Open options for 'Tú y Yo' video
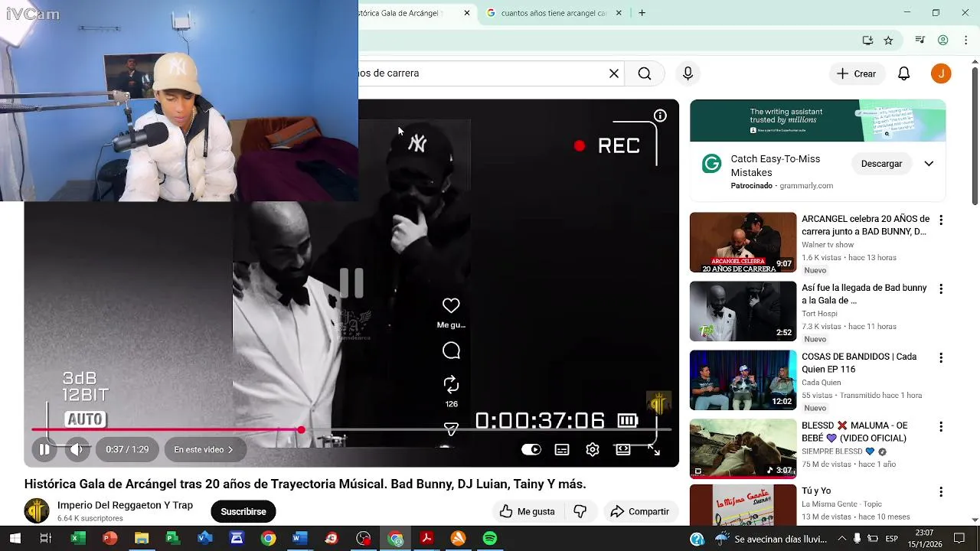 [x=941, y=492]
